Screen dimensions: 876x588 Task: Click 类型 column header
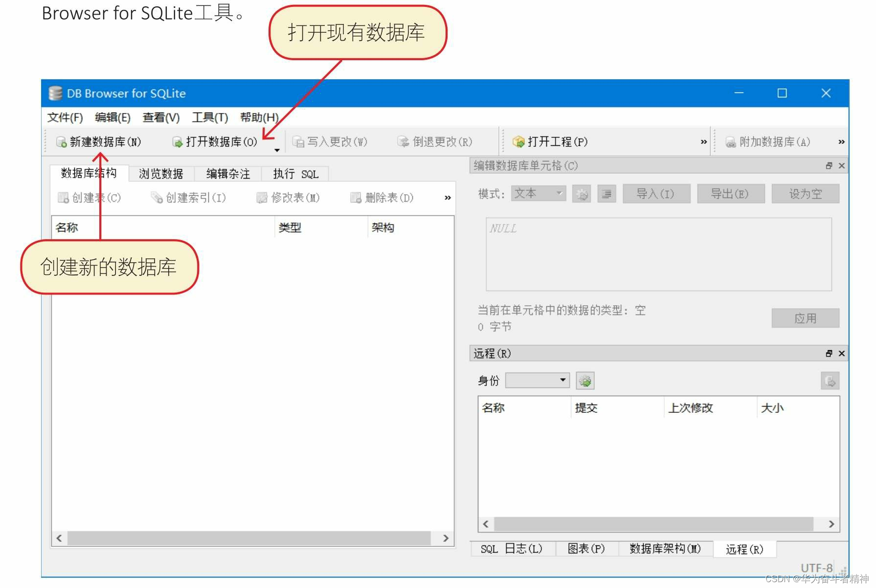tap(321, 227)
